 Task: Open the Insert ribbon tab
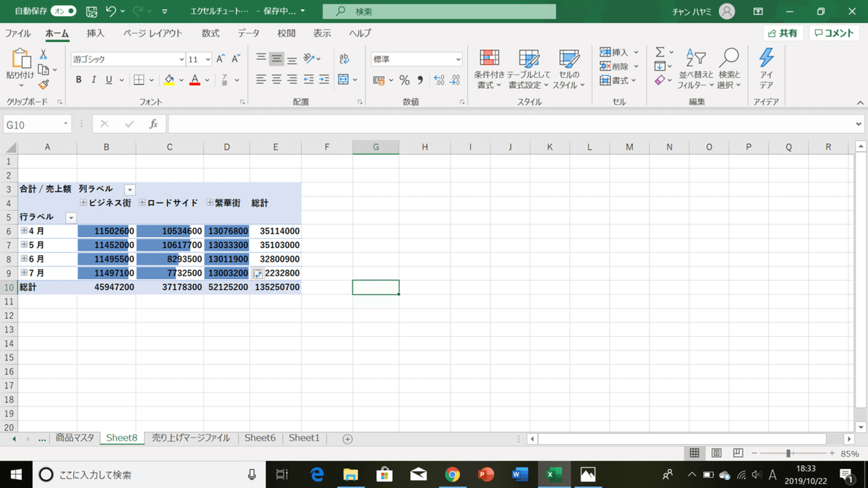point(95,33)
